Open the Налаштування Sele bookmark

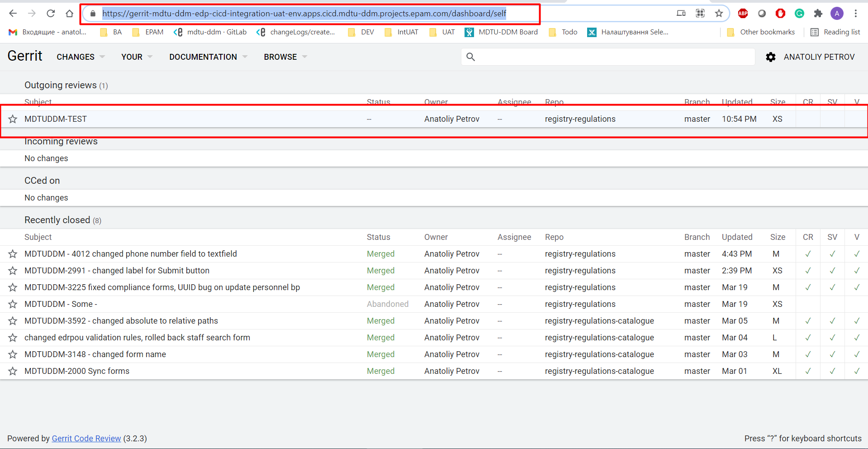[628, 32]
